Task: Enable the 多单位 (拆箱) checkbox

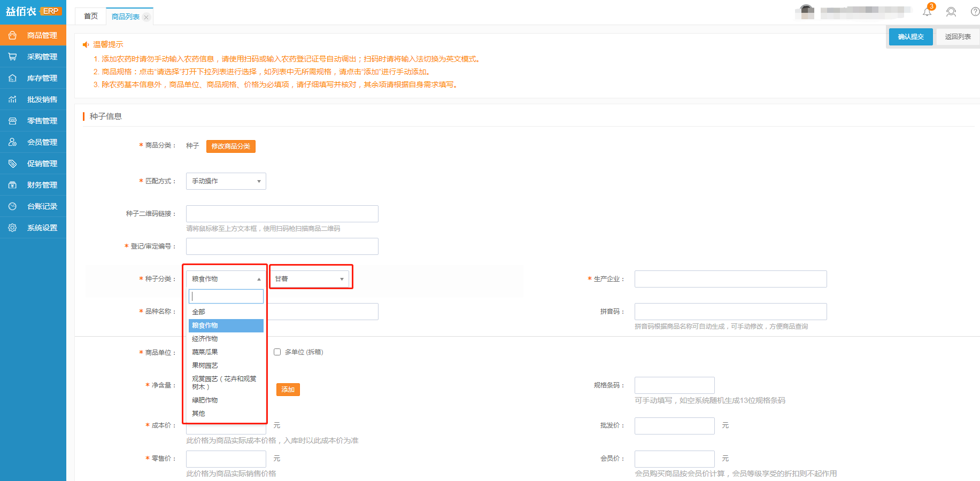Action: point(277,352)
